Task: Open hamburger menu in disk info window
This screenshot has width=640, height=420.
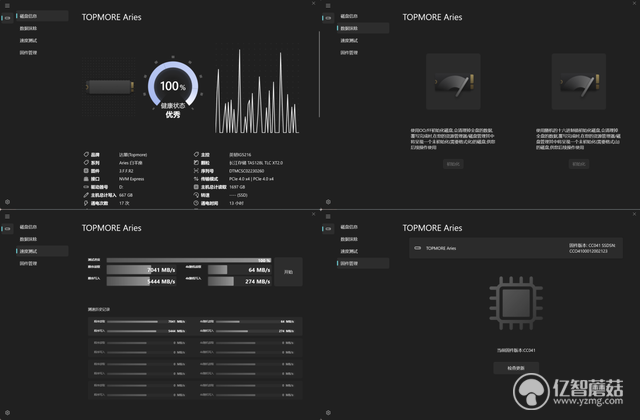Action: point(7,6)
